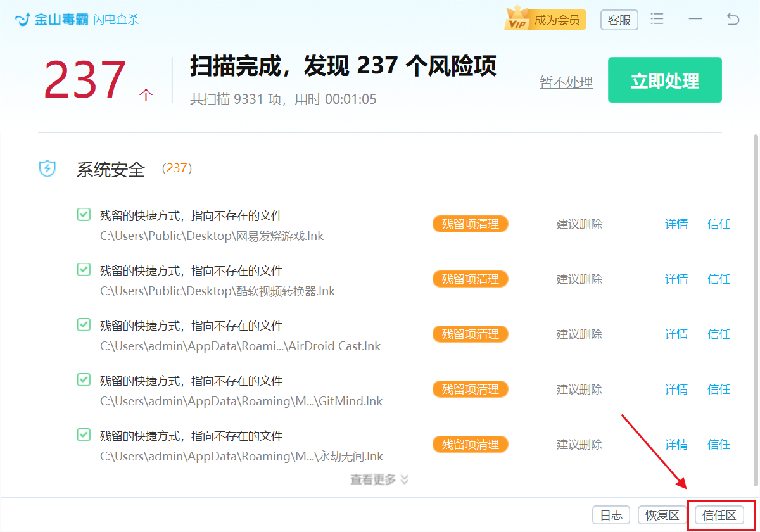
Task: Minimize the window with the dash icon
Action: pos(695,19)
